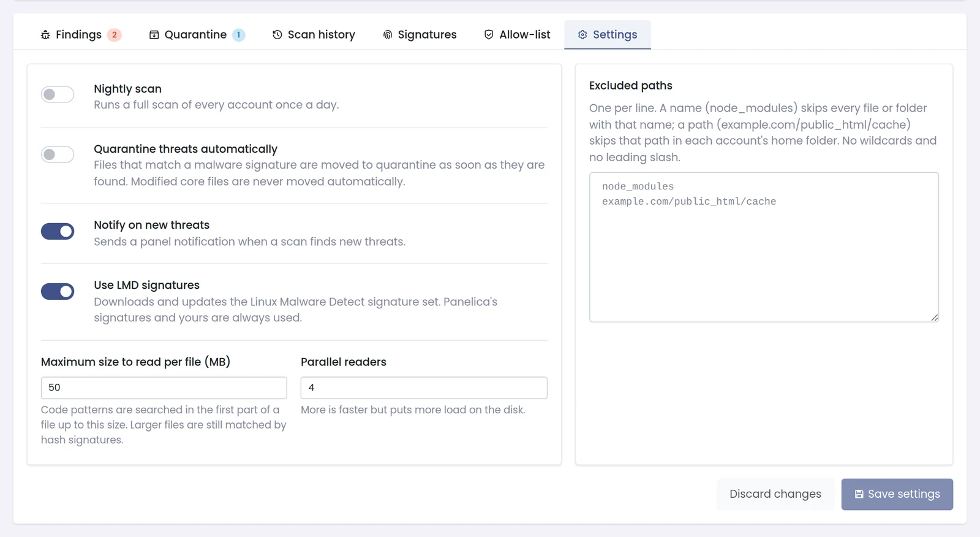The width and height of the screenshot is (980, 537).
Task: Click the Excluded paths heading
Action: [x=631, y=86]
